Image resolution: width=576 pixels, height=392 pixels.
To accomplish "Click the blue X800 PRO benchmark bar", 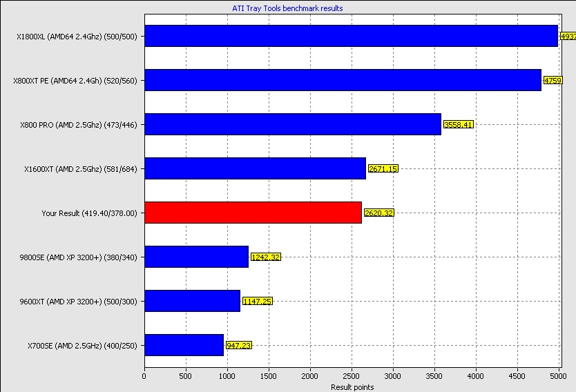I will pyautogui.click(x=293, y=124).
